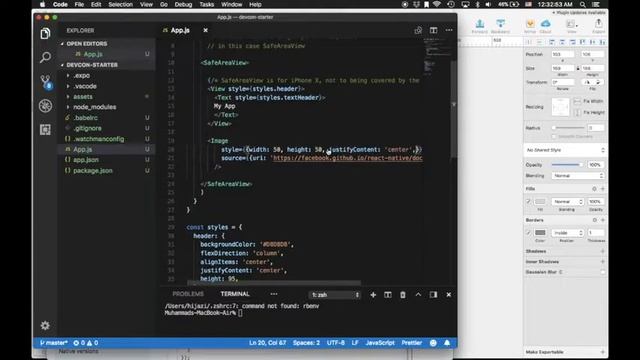Kill the terminal with trash icon
The image size is (640, 360).
point(403,295)
